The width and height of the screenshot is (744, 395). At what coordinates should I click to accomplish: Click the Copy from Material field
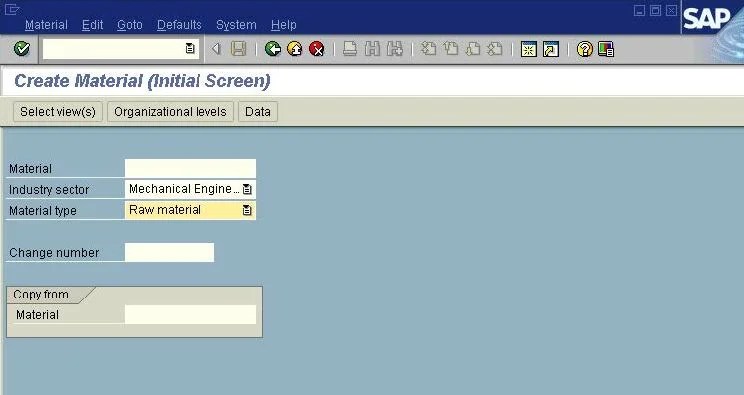coord(190,314)
